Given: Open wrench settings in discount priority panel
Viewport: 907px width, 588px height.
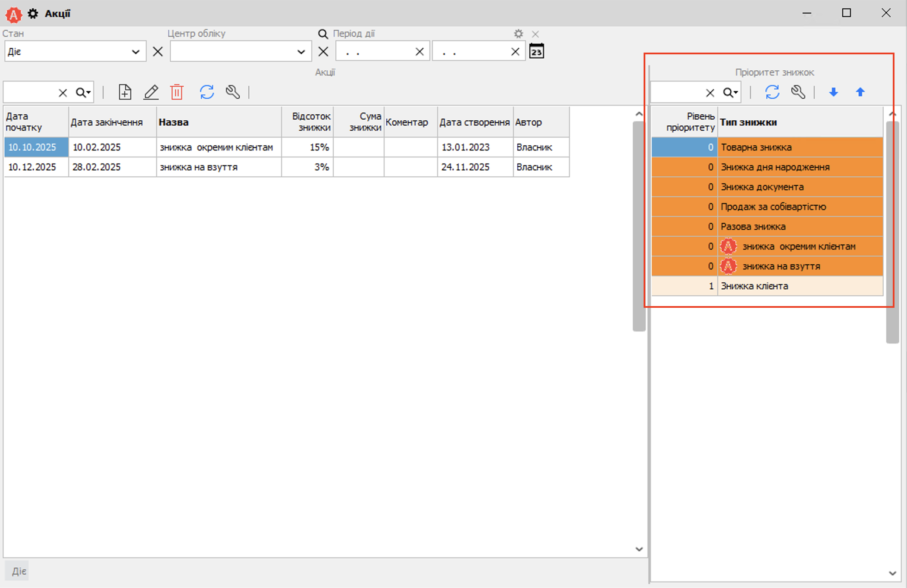Looking at the screenshot, I should pos(798,92).
